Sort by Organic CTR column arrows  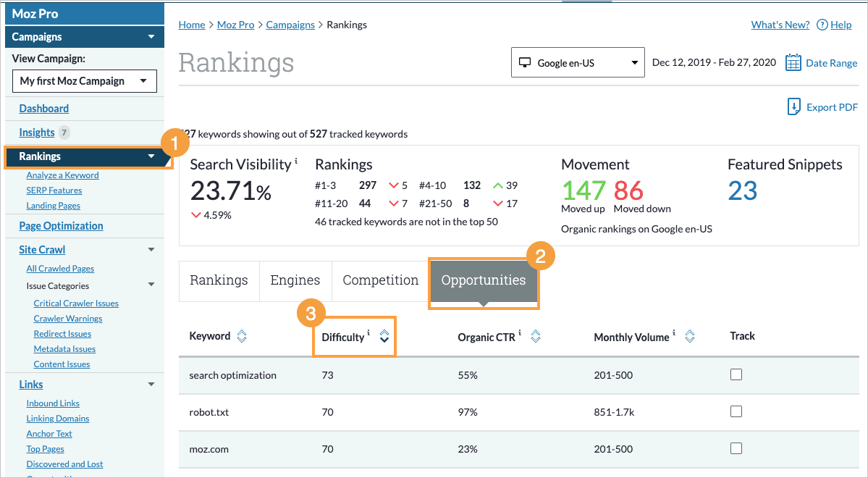(536, 337)
